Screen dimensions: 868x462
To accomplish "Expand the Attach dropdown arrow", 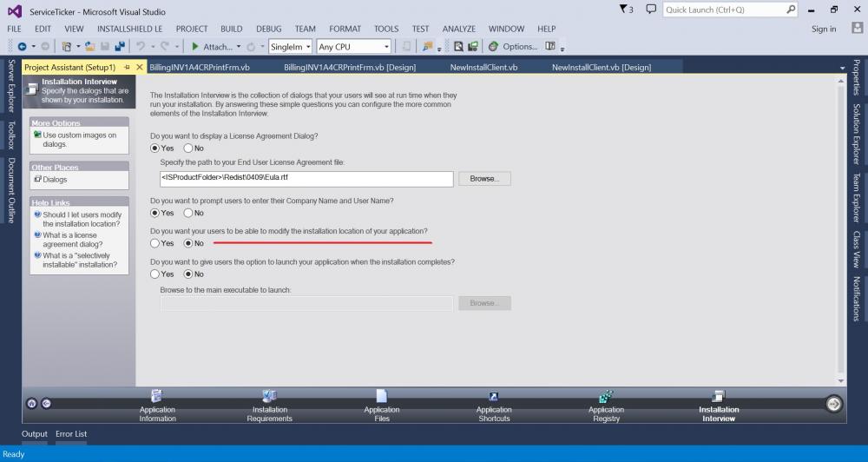I will (239, 47).
